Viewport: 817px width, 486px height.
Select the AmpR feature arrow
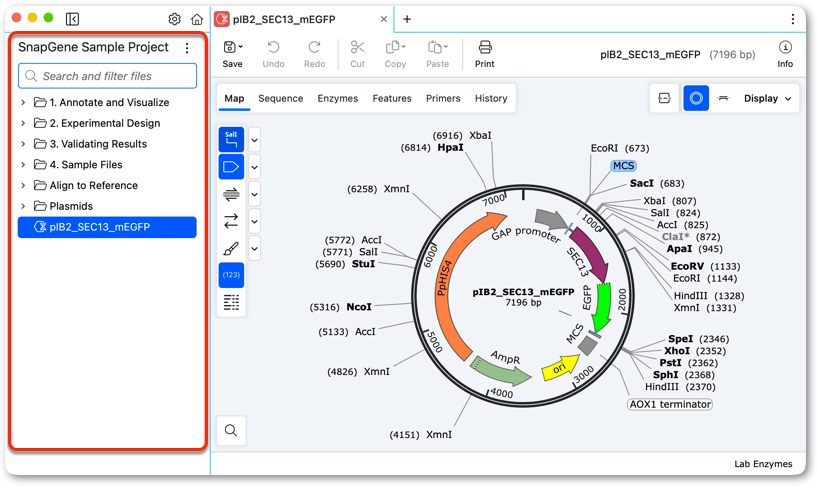[x=500, y=370]
